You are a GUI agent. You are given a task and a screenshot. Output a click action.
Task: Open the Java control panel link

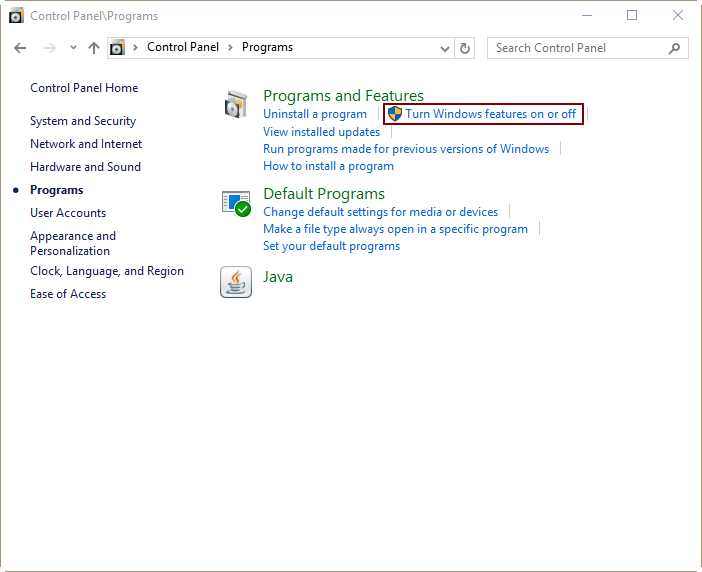[278, 277]
